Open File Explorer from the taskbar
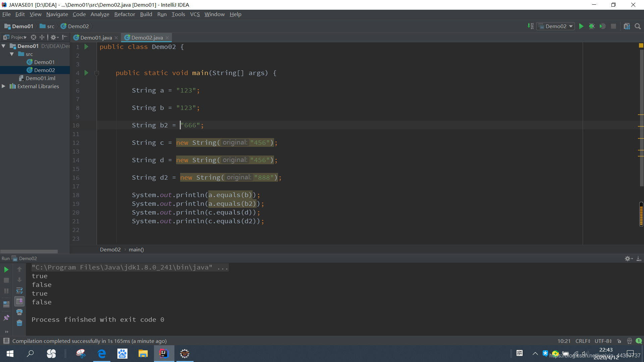The image size is (644, 362). click(x=143, y=354)
